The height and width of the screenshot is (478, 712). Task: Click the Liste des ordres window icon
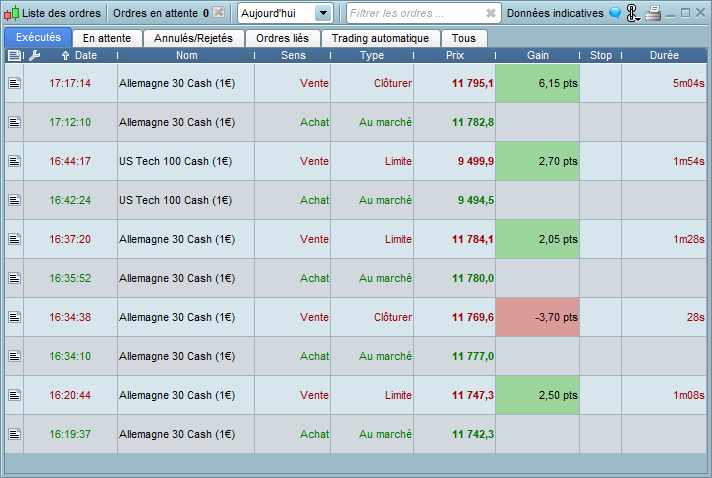tap(11, 13)
